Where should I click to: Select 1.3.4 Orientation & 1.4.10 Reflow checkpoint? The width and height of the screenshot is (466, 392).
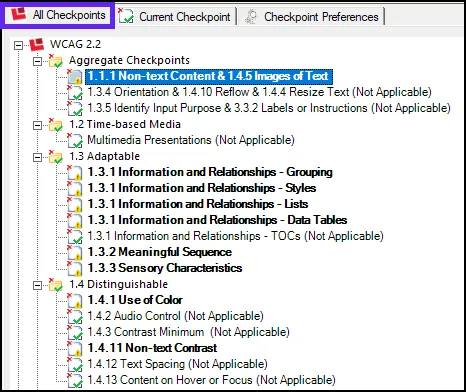click(259, 92)
